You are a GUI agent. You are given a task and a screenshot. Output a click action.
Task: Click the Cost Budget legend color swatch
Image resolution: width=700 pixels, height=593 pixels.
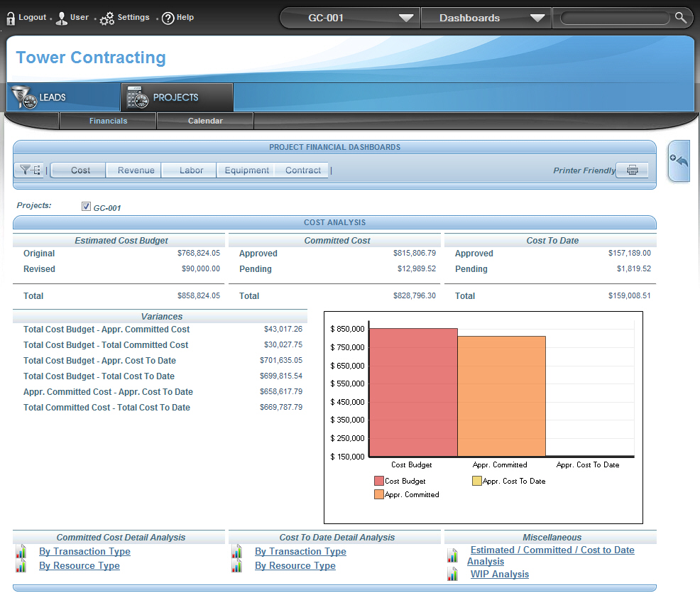point(378,482)
